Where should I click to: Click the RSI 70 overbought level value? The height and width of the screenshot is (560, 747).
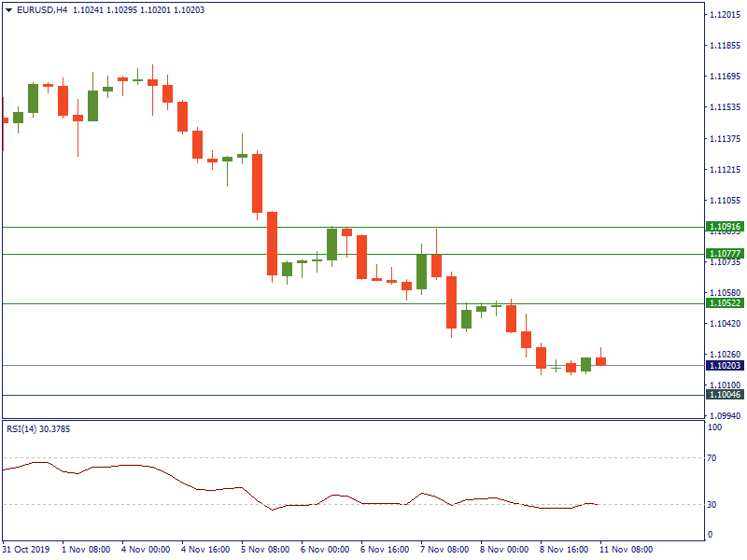pyautogui.click(x=712, y=458)
